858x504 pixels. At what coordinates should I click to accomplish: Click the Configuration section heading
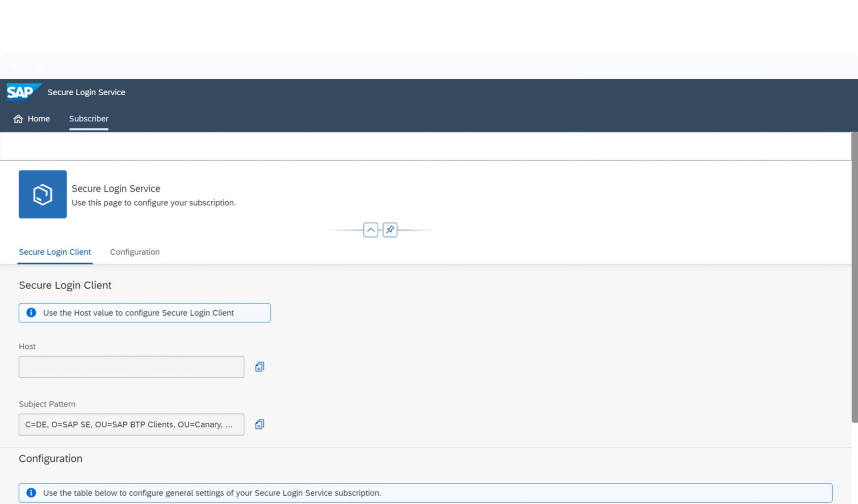[x=50, y=459]
